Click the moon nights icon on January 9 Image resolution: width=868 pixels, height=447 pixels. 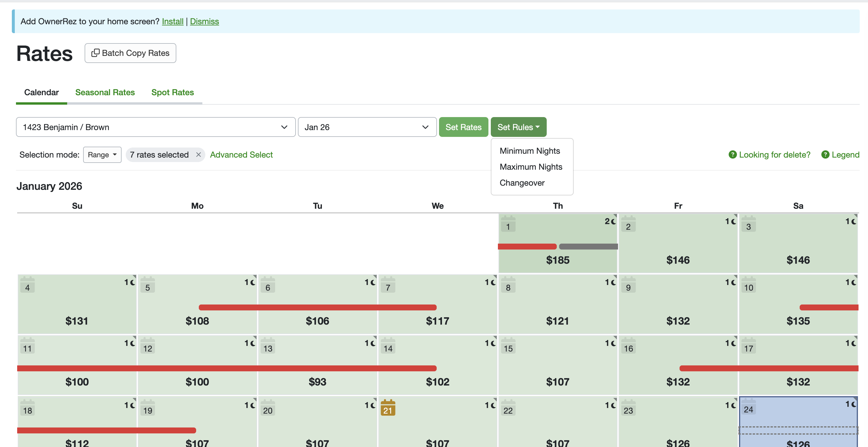point(734,282)
